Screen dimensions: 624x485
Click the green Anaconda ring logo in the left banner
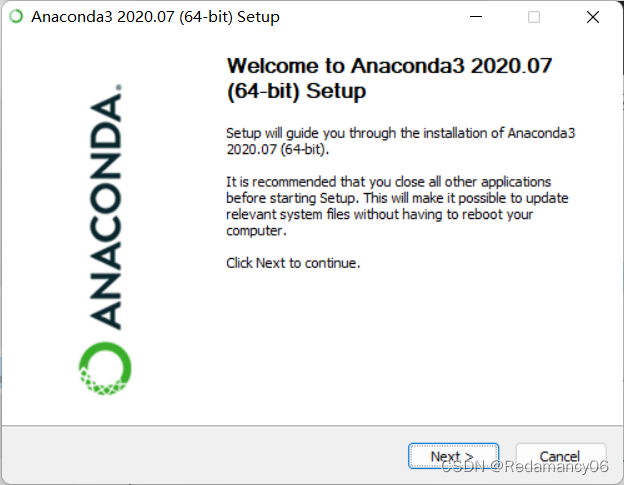(x=105, y=368)
